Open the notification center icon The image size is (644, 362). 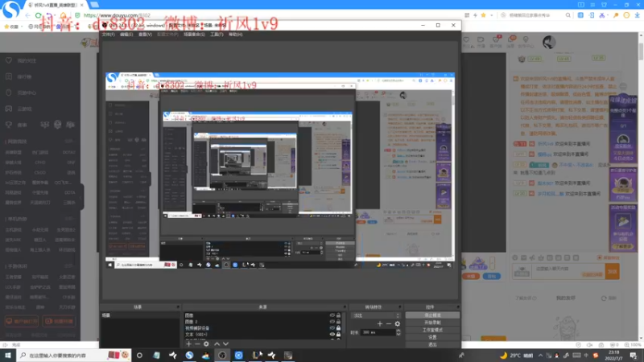634,356
